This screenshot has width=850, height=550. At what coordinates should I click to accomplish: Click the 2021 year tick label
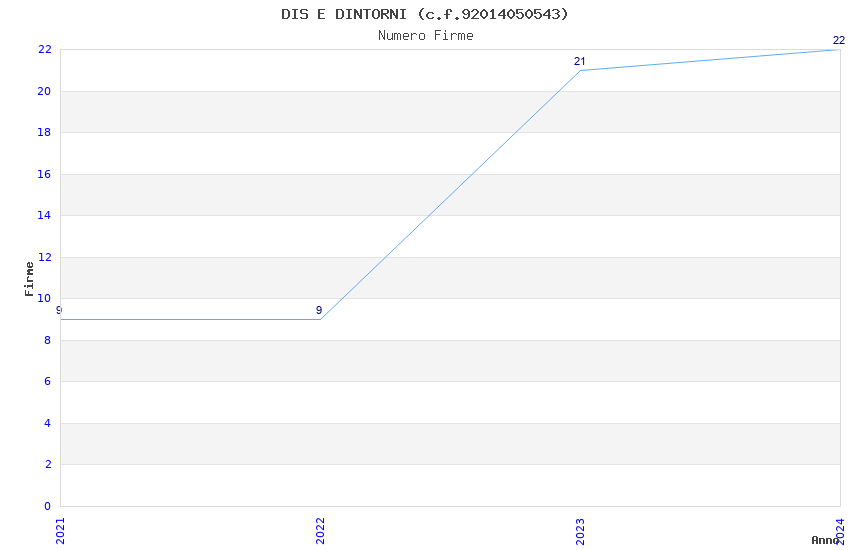point(60,530)
